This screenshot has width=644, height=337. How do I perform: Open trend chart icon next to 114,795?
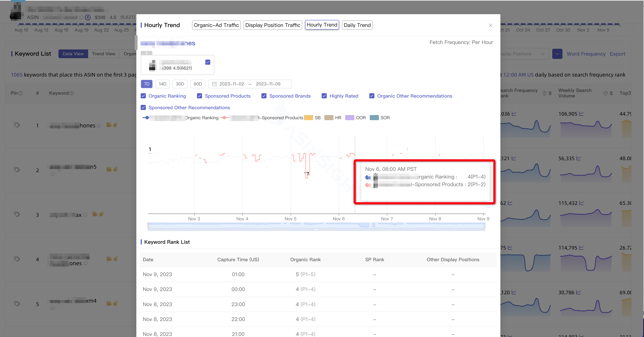(x=581, y=248)
